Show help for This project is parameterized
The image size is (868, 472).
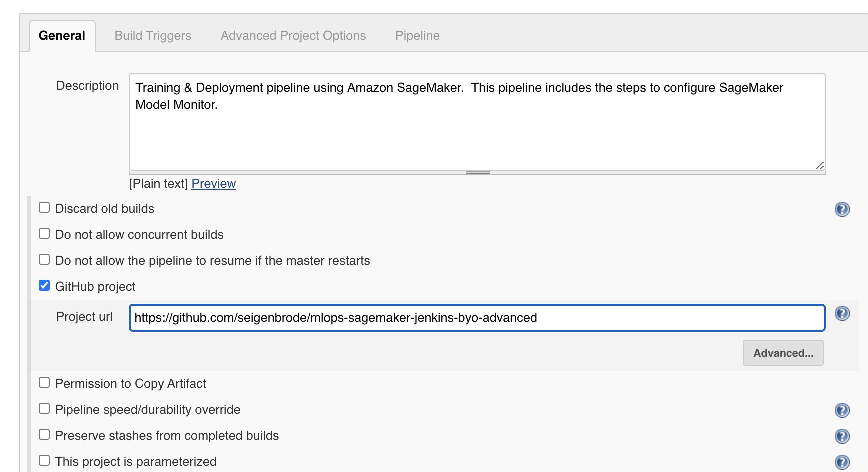842,462
